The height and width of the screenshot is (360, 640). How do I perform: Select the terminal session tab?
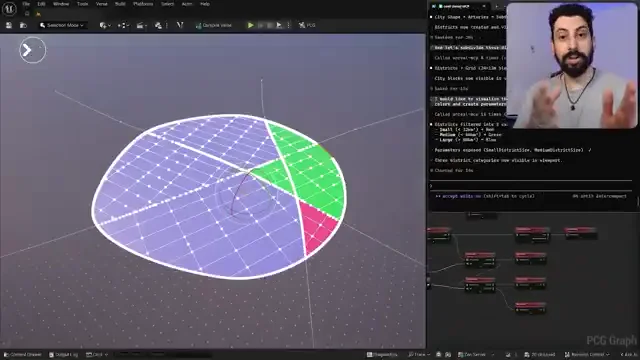click(459, 7)
